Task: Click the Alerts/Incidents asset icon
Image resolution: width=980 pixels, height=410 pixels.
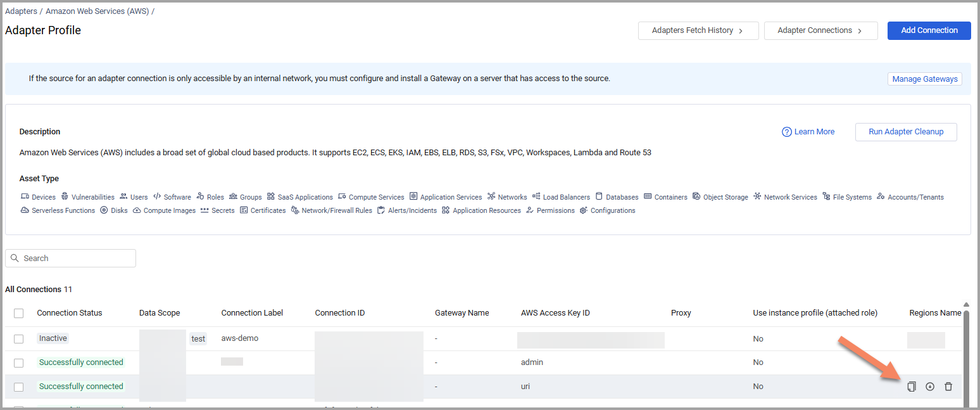Action: click(381, 210)
